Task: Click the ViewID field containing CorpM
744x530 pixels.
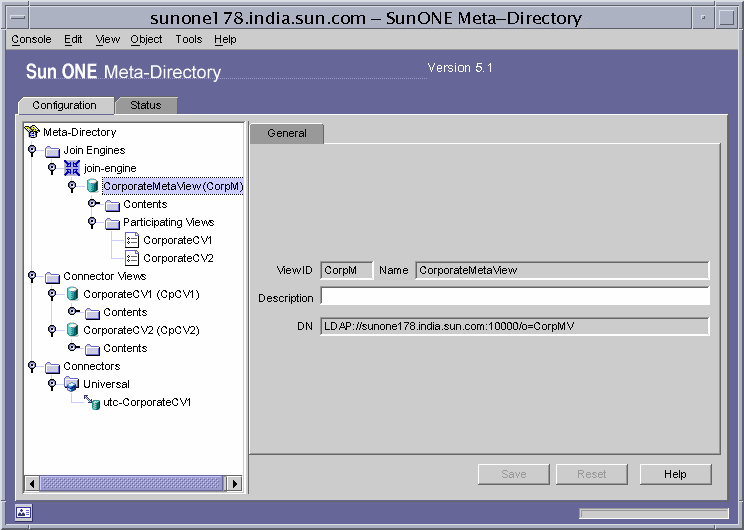Action: coord(347,270)
